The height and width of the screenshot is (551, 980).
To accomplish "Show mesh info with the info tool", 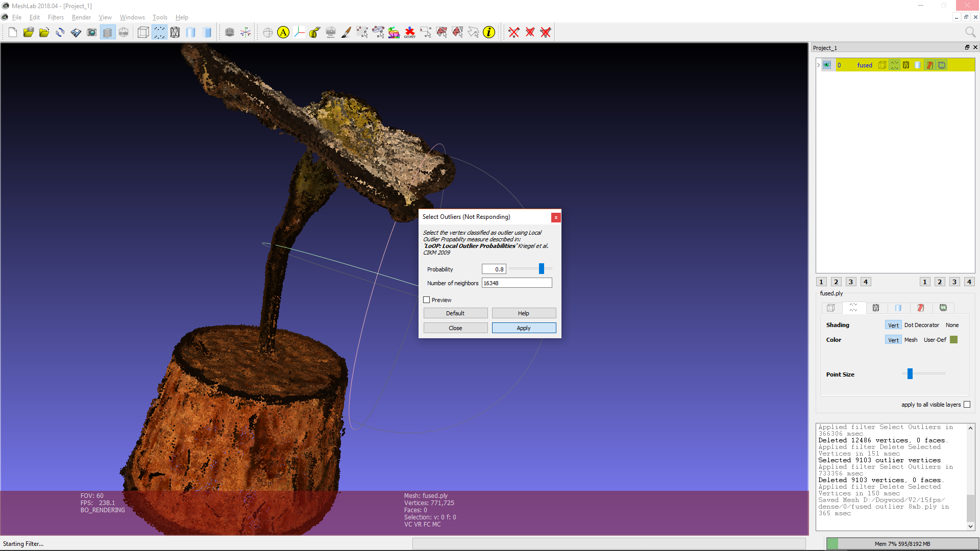I will click(x=489, y=32).
